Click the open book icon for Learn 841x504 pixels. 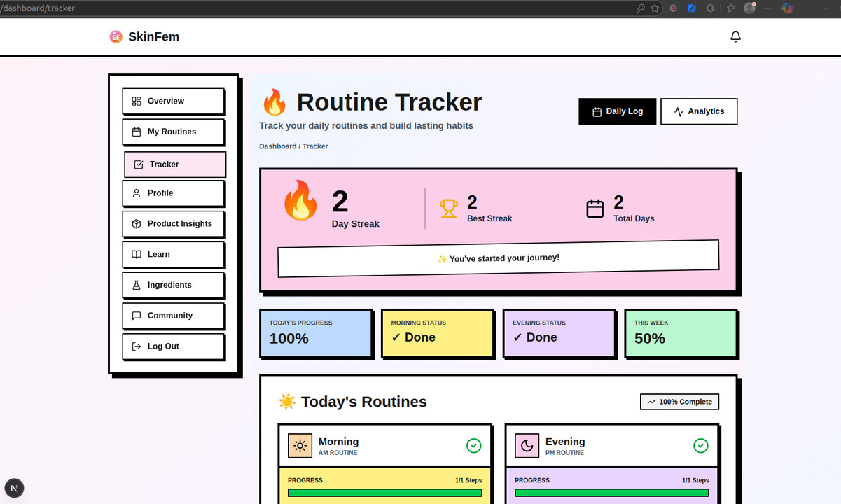(x=137, y=254)
